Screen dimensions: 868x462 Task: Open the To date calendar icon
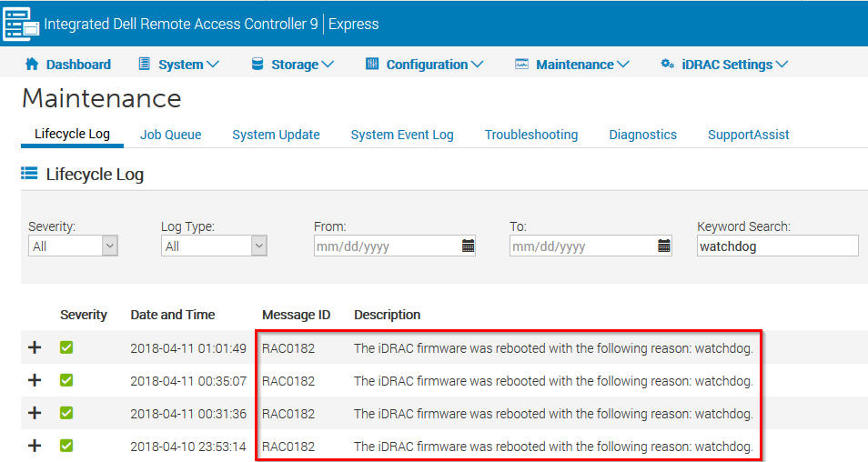(664, 246)
